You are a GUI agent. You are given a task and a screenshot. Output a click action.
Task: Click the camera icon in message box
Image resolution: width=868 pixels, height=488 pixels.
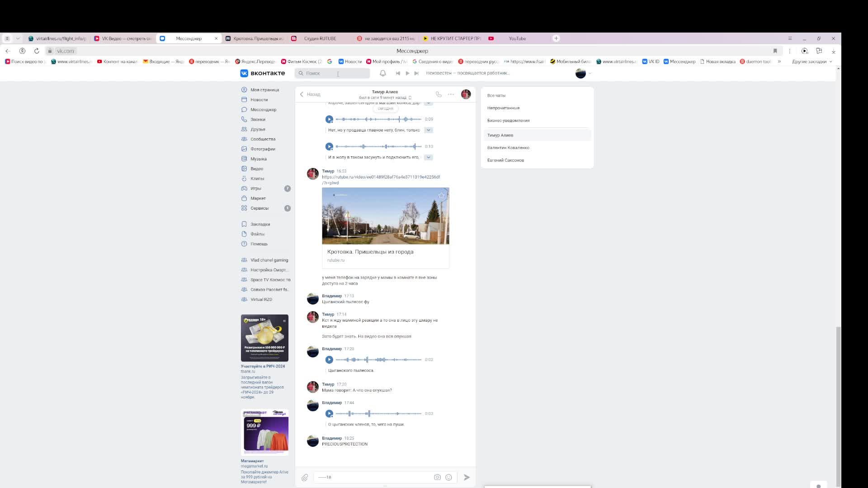pyautogui.click(x=437, y=477)
